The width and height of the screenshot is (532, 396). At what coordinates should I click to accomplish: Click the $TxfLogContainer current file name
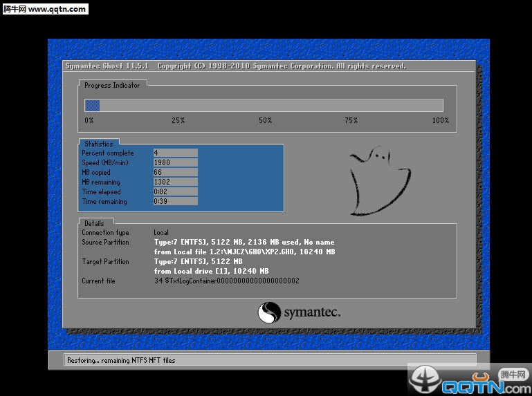tap(232, 281)
